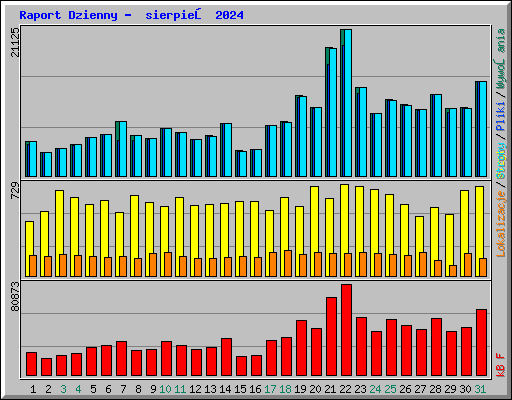Select the red KB bar for day 21
This screenshot has width=512, height=400.
pyautogui.click(x=331, y=337)
